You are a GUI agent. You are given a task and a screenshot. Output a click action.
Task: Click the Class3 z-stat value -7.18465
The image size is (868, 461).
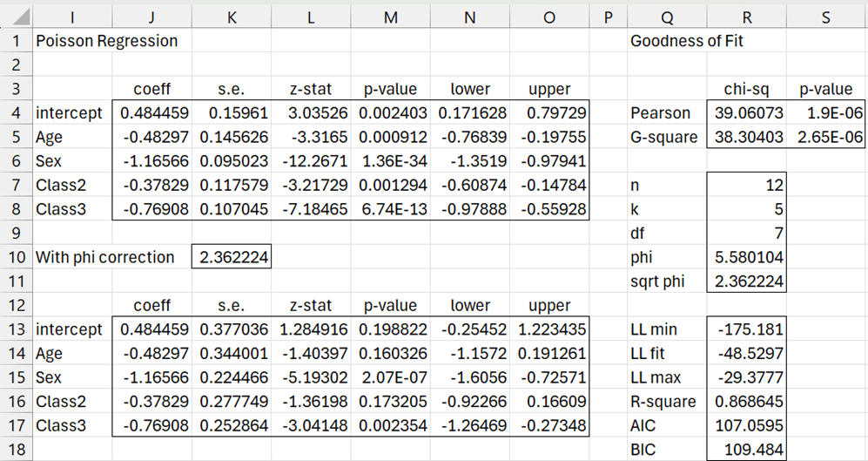[311, 209]
